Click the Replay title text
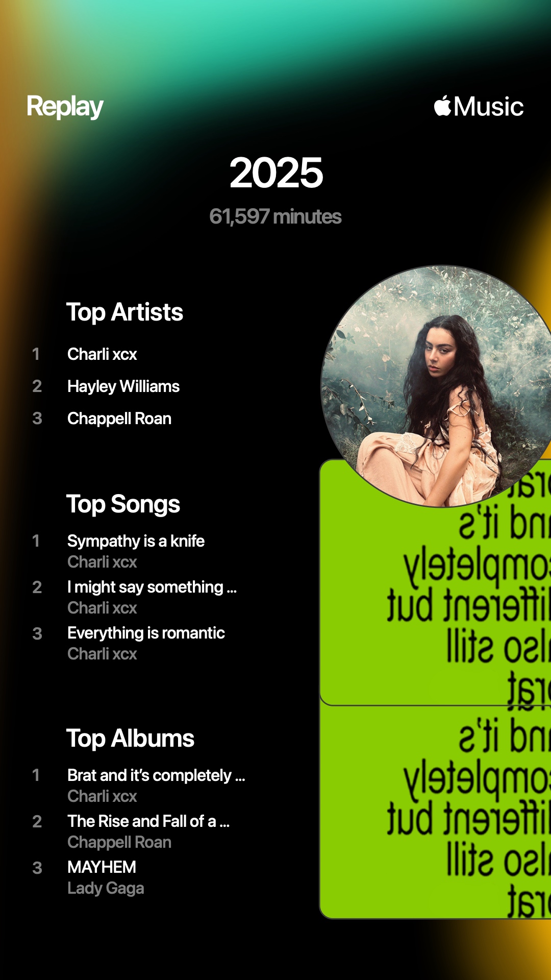The width and height of the screenshot is (551, 980). (65, 107)
